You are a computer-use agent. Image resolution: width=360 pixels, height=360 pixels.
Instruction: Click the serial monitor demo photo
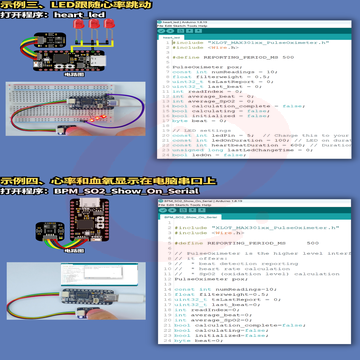[76, 291]
